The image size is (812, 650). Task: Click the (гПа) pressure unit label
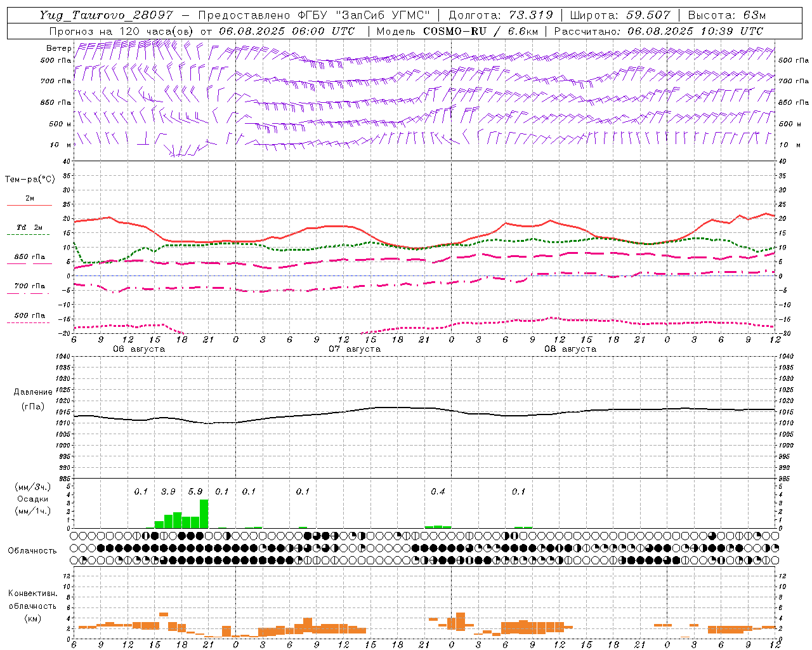pyautogui.click(x=33, y=406)
